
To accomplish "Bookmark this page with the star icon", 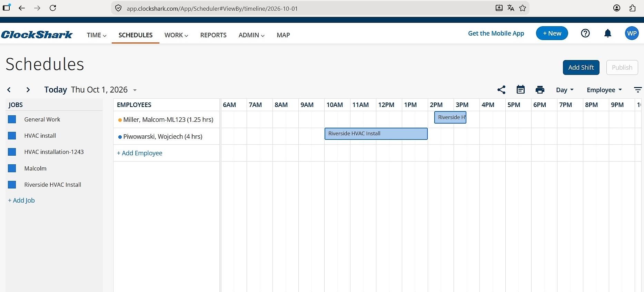I will pos(523,8).
